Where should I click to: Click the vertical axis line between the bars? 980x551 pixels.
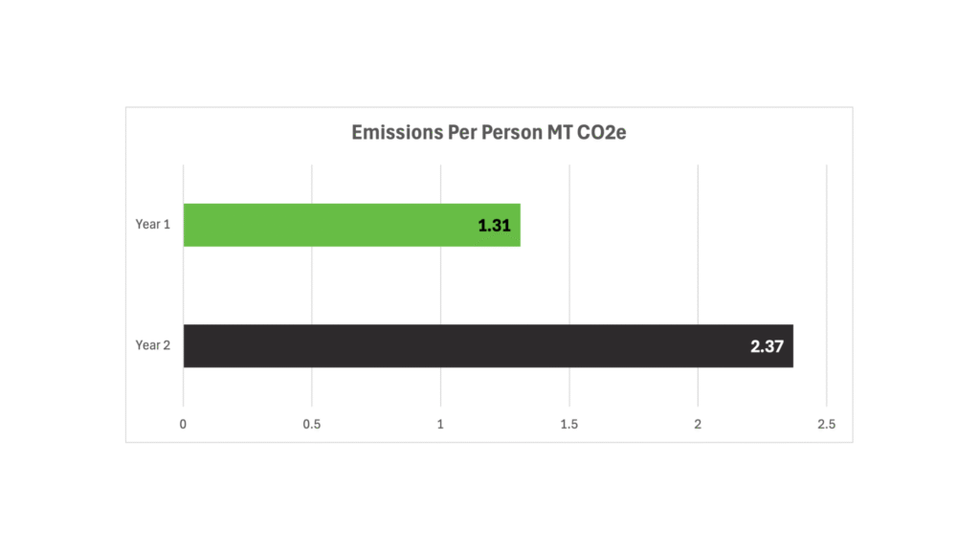click(x=184, y=285)
